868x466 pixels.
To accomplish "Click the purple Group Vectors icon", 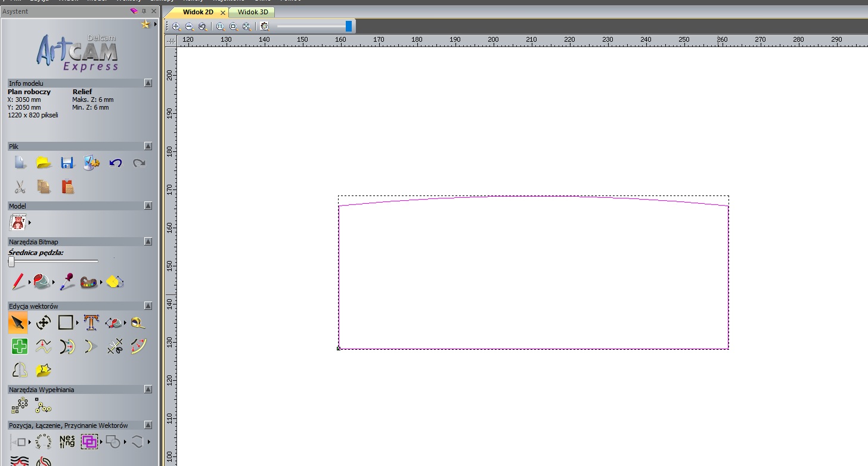I will click(x=89, y=442).
